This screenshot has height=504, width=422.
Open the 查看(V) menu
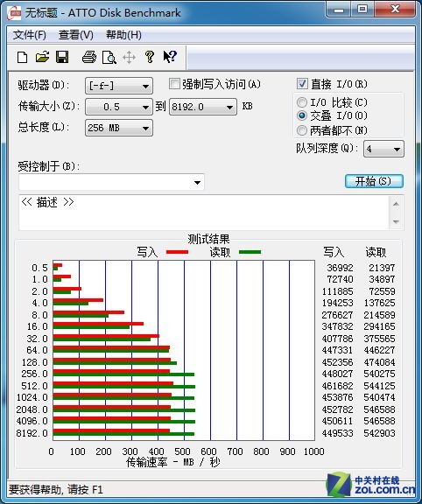[x=76, y=35]
